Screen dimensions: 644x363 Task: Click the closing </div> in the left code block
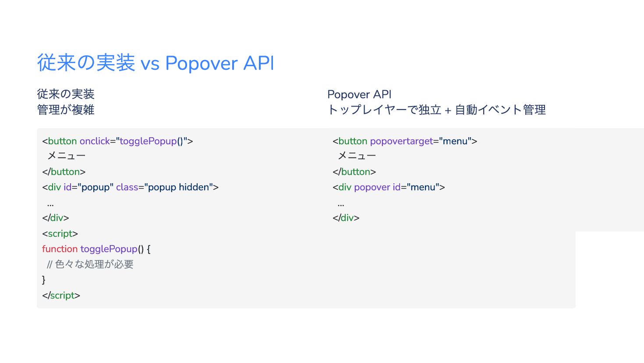pos(56,218)
